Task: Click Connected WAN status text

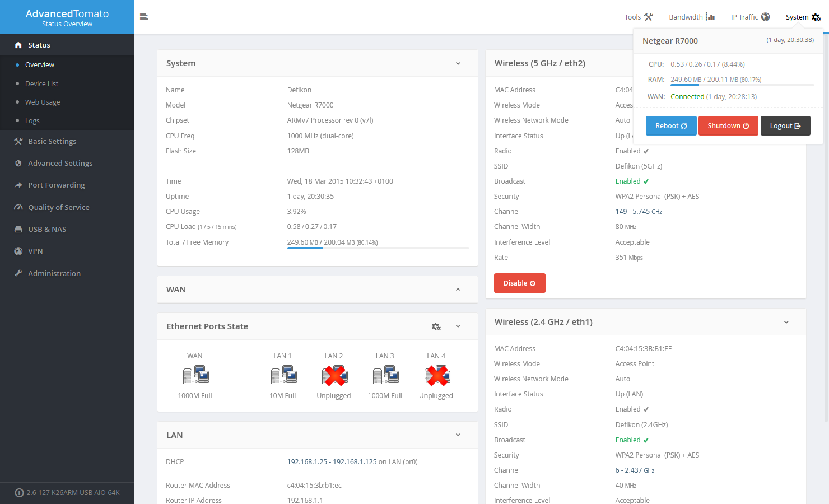Action: (x=687, y=97)
